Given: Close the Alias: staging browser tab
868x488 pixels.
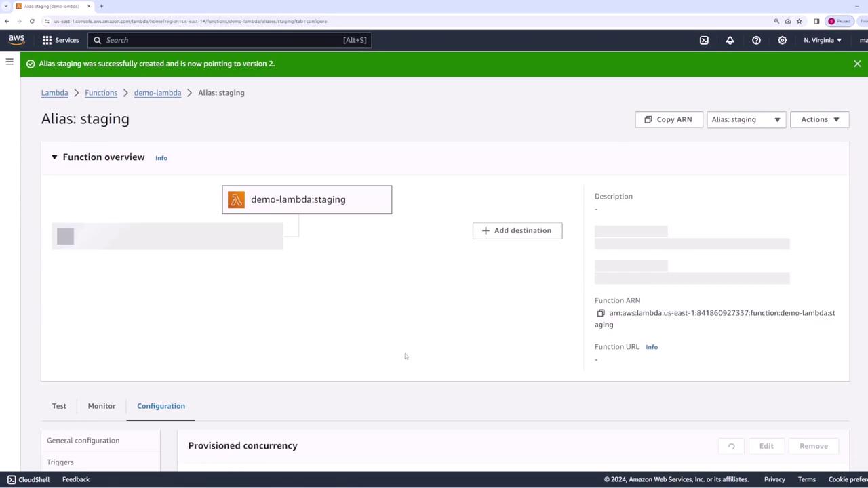Looking at the screenshot, I should point(88,6).
